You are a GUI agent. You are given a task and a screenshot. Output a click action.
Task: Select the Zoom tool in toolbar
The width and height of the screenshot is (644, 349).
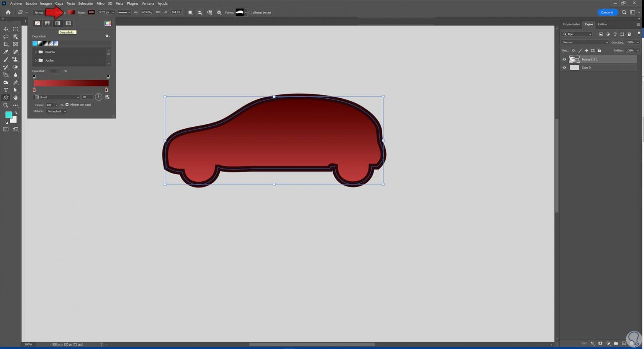pyautogui.click(x=6, y=105)
